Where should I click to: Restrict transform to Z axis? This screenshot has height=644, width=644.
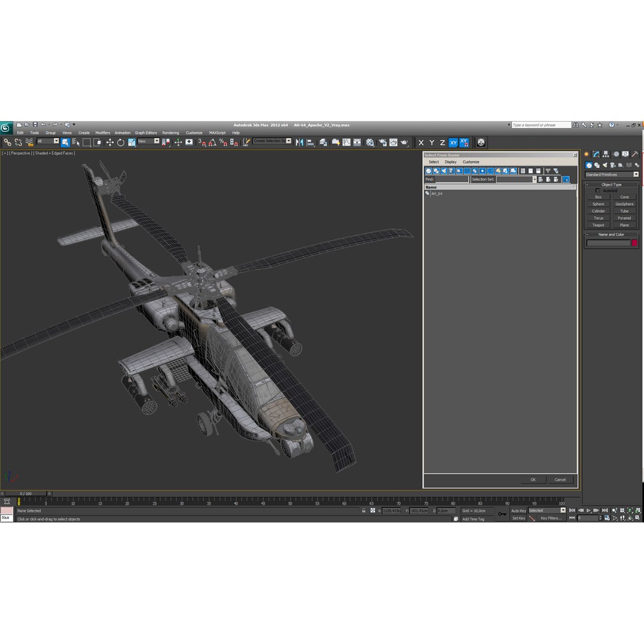tap(442, 143)
